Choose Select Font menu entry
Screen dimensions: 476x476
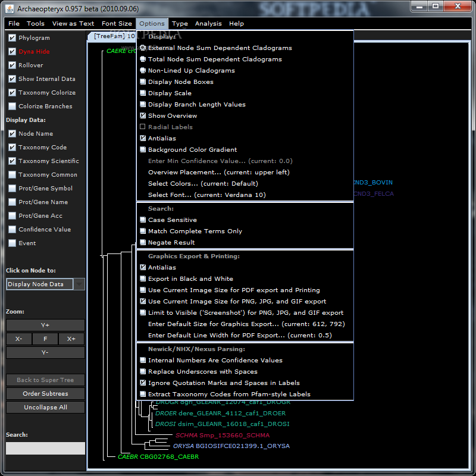click(x=245, y=195)
